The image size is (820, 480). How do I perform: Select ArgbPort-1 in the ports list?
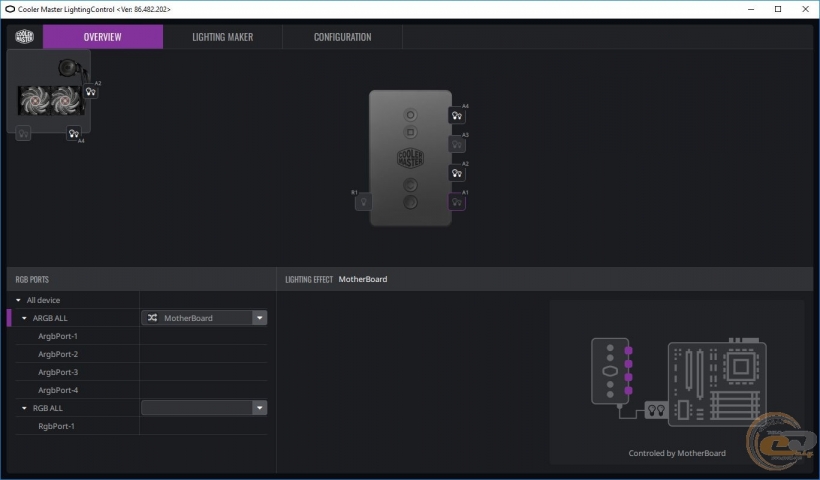[x=58, y=336]
